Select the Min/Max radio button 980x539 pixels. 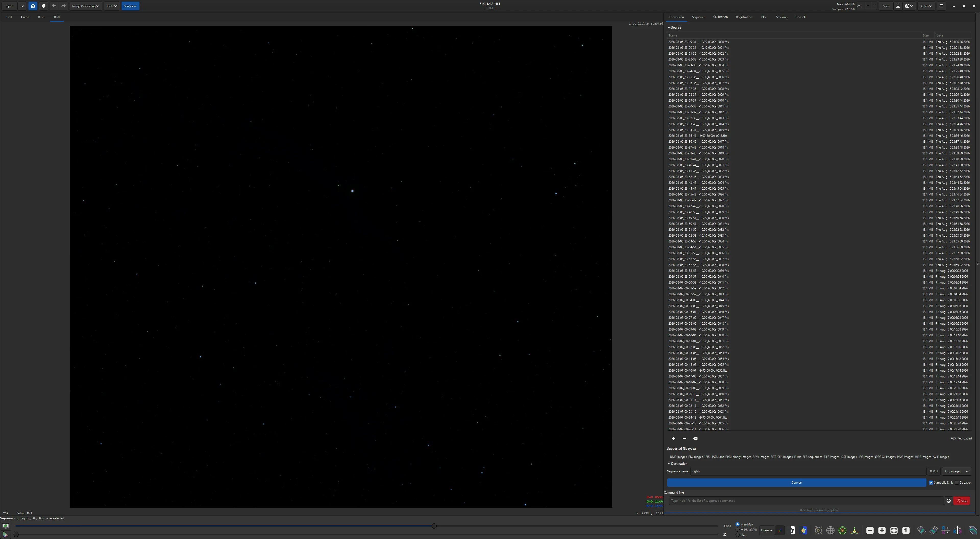click(x=737, y=524)
